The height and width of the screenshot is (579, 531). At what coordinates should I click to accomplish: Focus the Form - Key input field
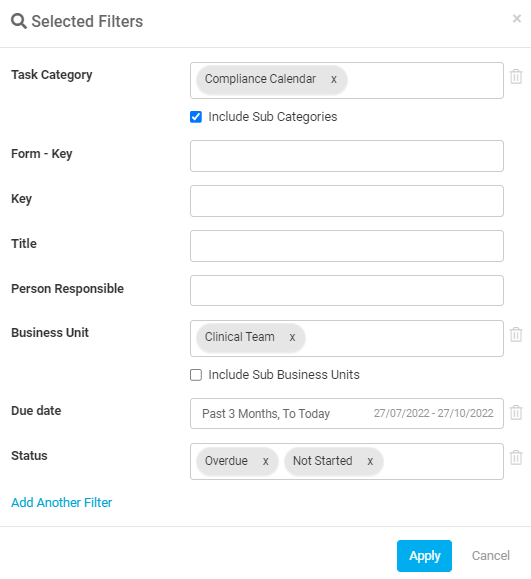click(347, 156)
